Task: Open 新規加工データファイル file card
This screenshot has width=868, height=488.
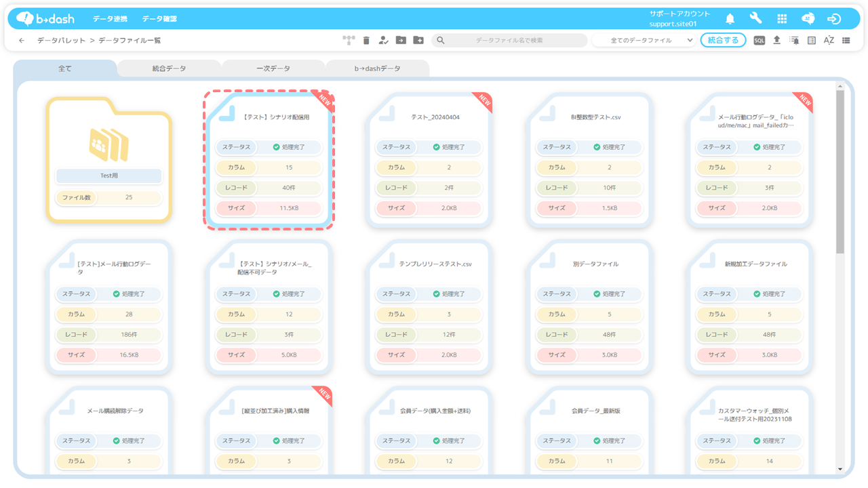Action: [749, 307]
